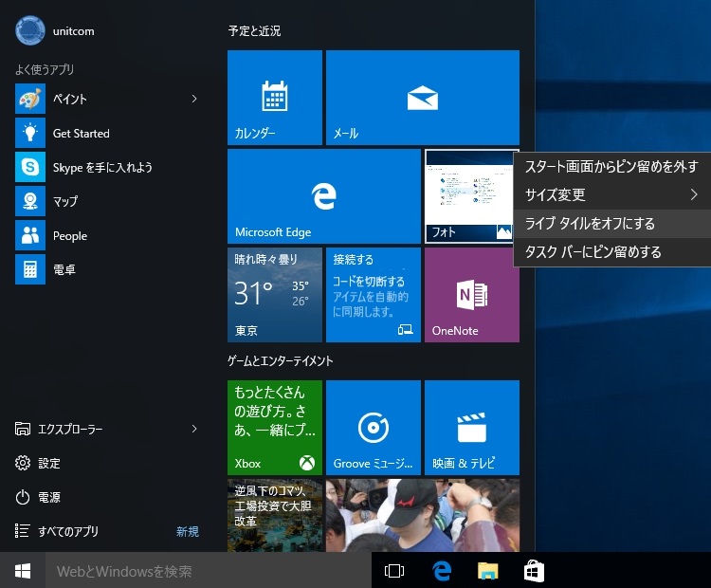This screenshot has height=588, width=711.
Task: Expand the ペイント jump list chevron
Action: (194, 99)
